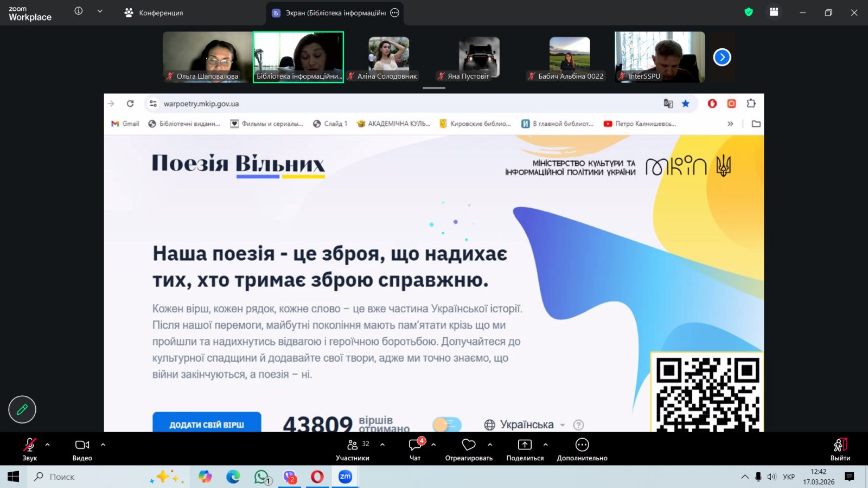This screenshot has height=488, width=868.
Task: Unmute the microphone
Action: click(30, 445)
